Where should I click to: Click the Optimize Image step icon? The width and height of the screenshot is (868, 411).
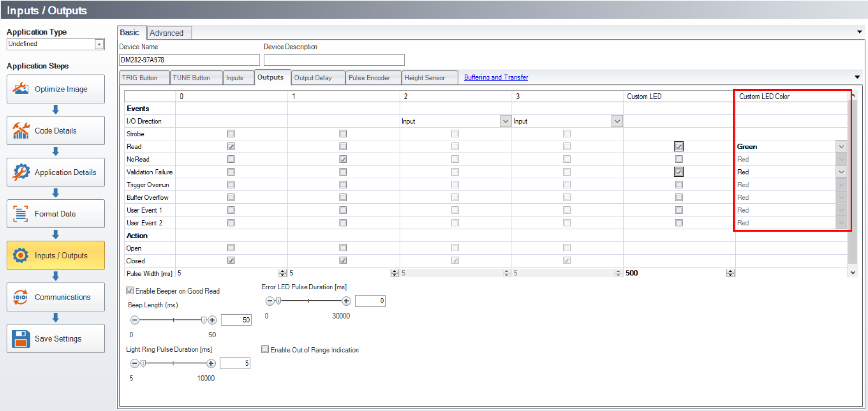point(21,89)
